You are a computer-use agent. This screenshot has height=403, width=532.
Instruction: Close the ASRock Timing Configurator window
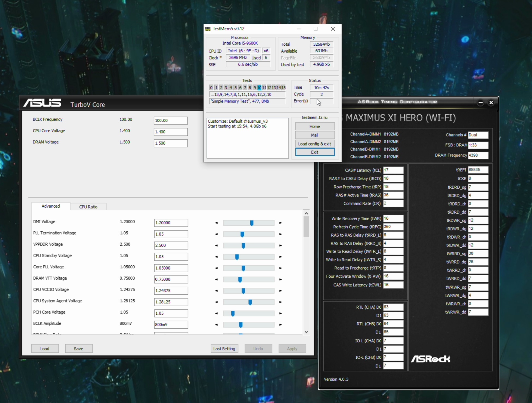491,102
